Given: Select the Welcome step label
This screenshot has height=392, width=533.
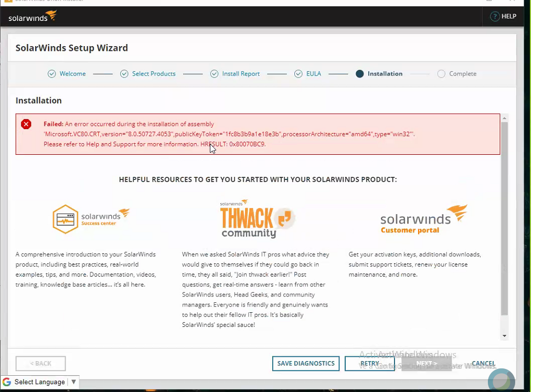Looking at the screenshot, I should point(72,74).
